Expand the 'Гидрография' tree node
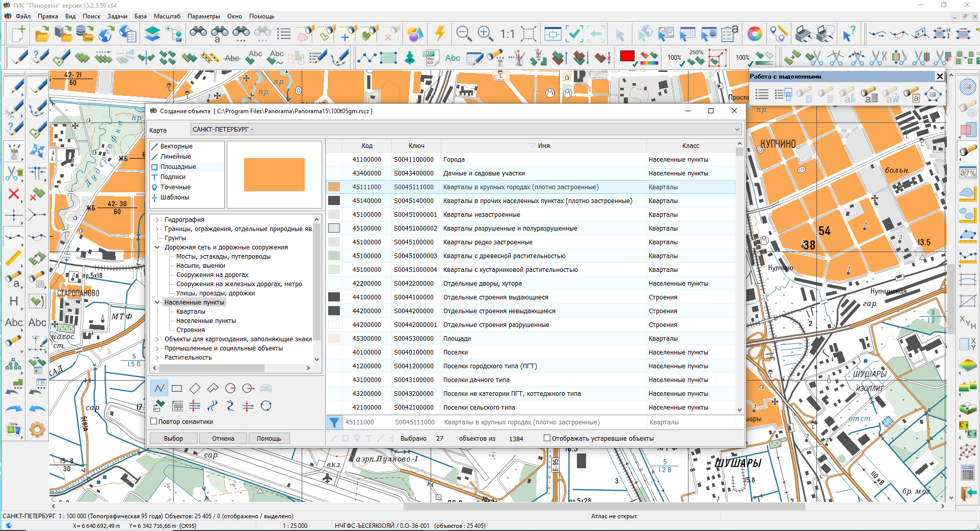 pyautogui.click(x=157, y=220)
